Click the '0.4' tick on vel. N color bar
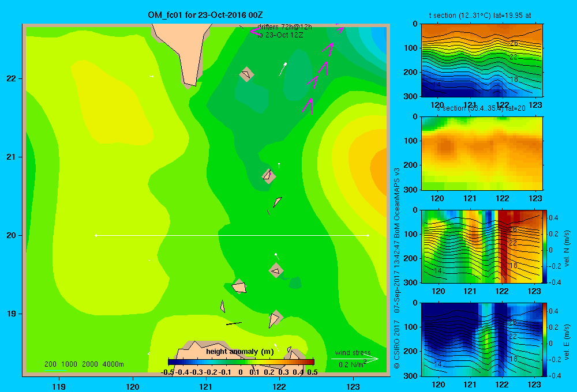Image resolution: width=577 pixels, height=392 pixels. (x=553, y=218)
